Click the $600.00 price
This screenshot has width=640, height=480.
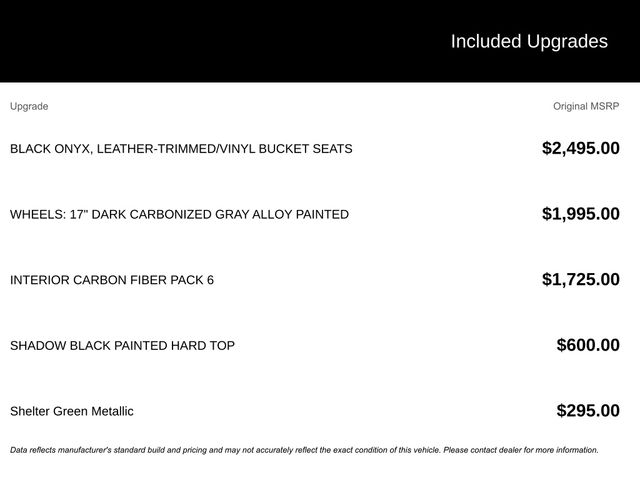point(588,345)
